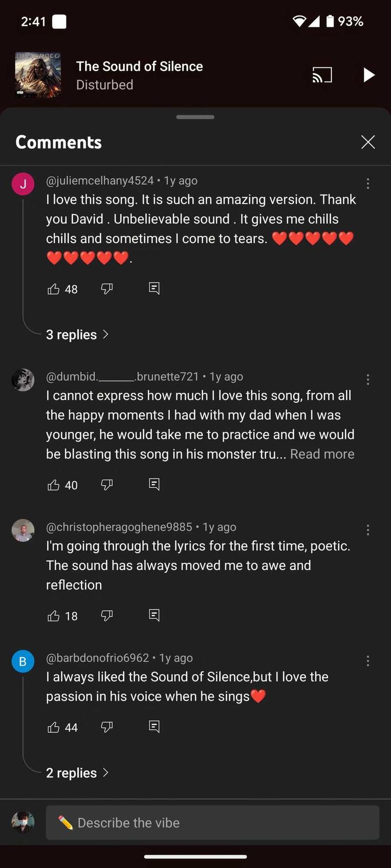The height and width of the screenshot is (868, 391).
Task: Tap the Describe the vibe comment field
Action: click(213, 823)
